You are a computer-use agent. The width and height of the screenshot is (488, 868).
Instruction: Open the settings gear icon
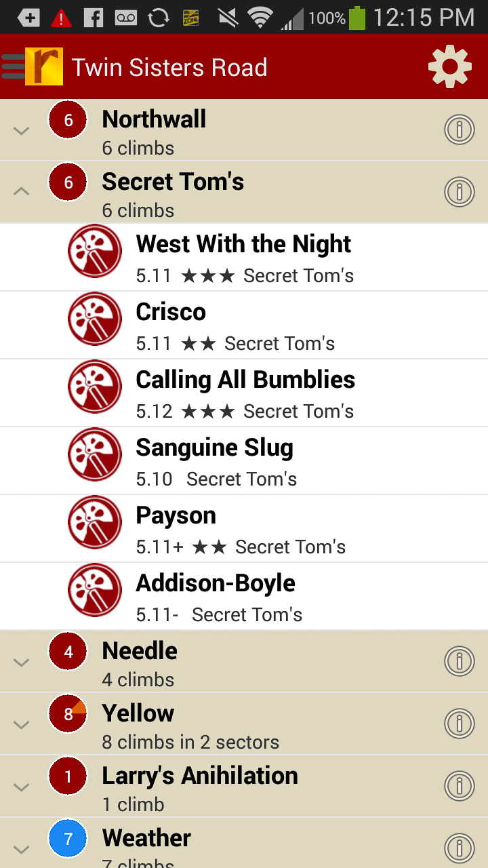[449, 66]
